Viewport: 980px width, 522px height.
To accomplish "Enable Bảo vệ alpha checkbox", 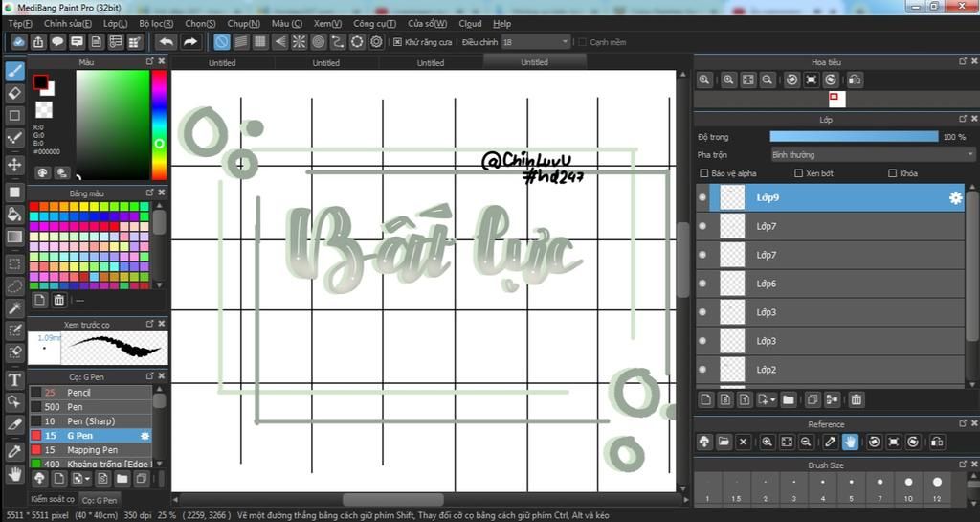I will coord(703,173).
